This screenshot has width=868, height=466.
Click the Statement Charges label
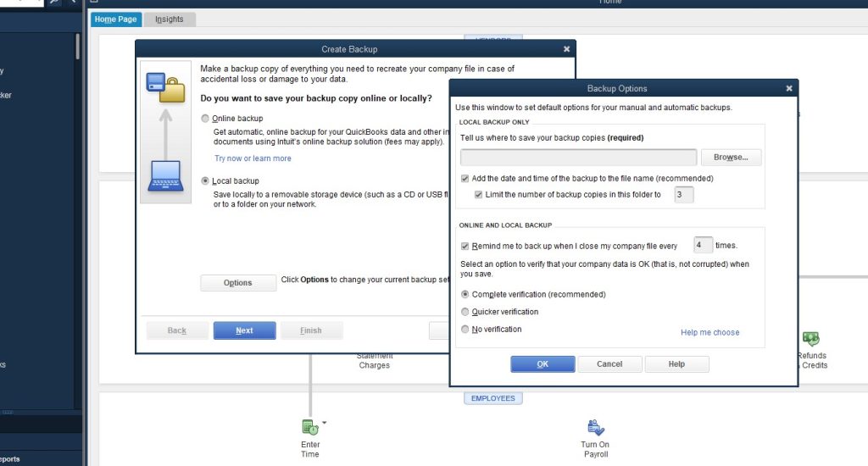(x=375, y=361)
